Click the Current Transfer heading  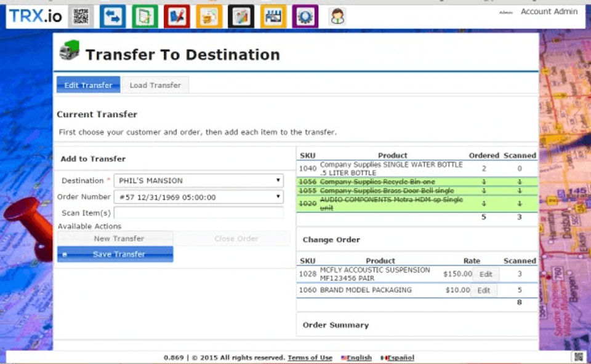[x=97, y=114]
